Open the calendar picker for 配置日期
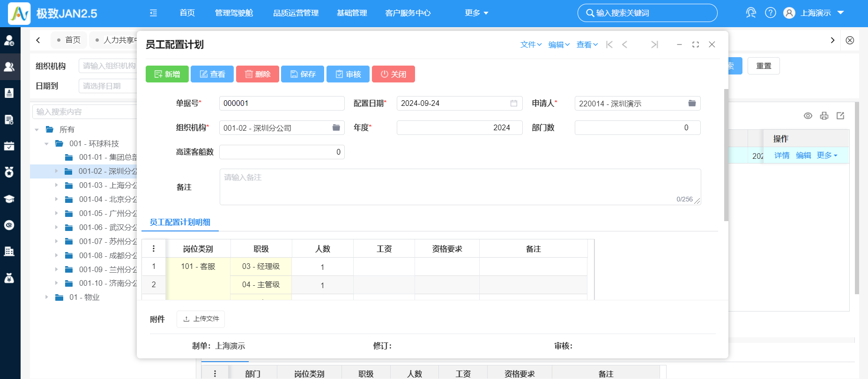This screenshot has width=868, height=379. tap(514, 103)
